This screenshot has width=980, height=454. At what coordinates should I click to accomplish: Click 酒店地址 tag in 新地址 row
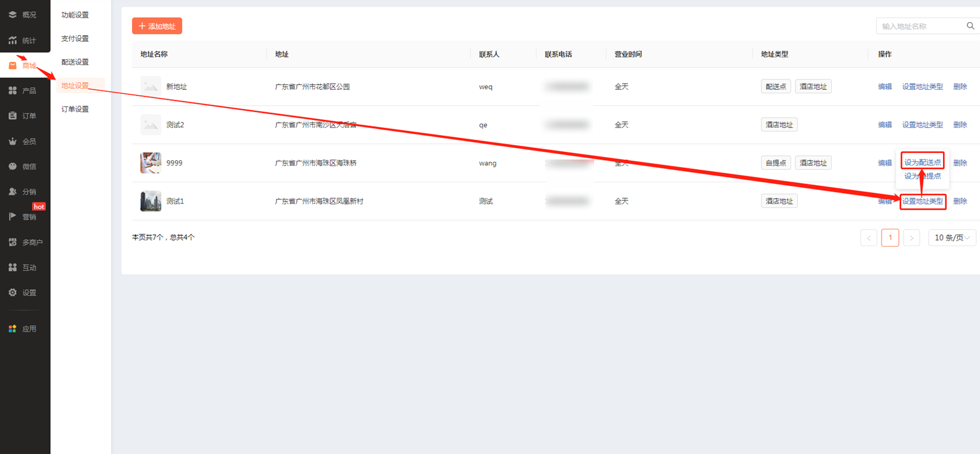tap(813, 87)
